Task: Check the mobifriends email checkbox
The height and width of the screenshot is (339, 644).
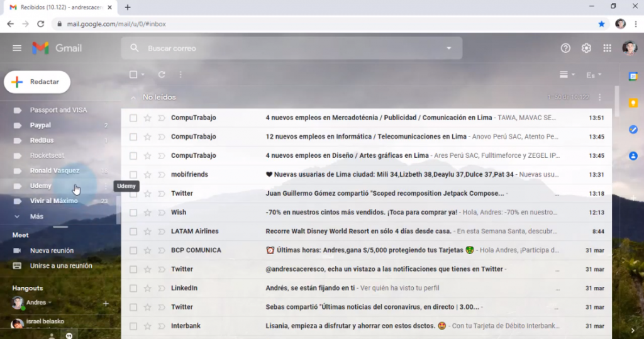Action: 133,175
